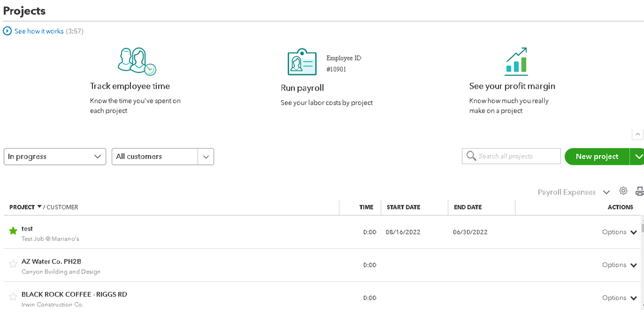Click the New project button
This screenshot has width=644, height=316.
pyautogui.click(x=597, y=156)
